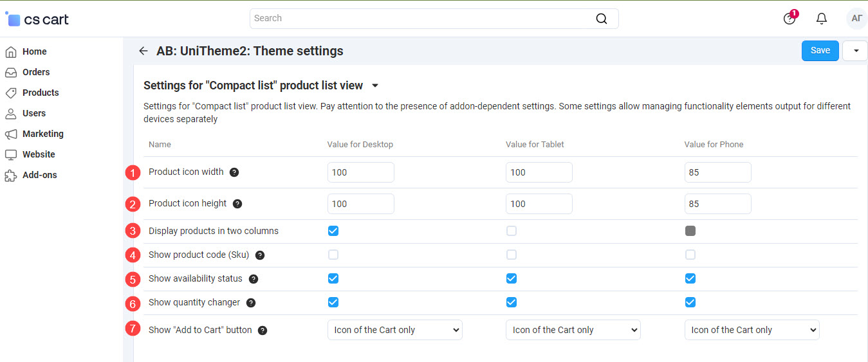Show help tooltip for Product icon width
Image resolution: width=868 pixels, height=362 pixels.
click(234, 172)
